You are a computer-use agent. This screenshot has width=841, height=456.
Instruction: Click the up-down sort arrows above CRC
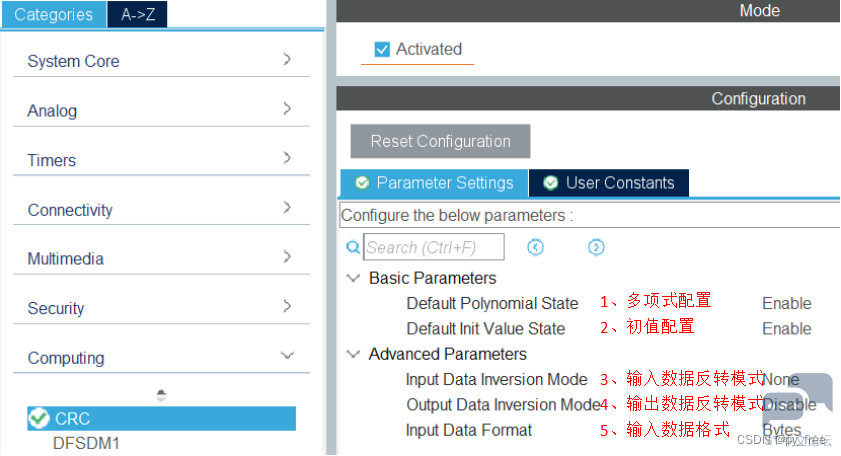pos(161,396)
